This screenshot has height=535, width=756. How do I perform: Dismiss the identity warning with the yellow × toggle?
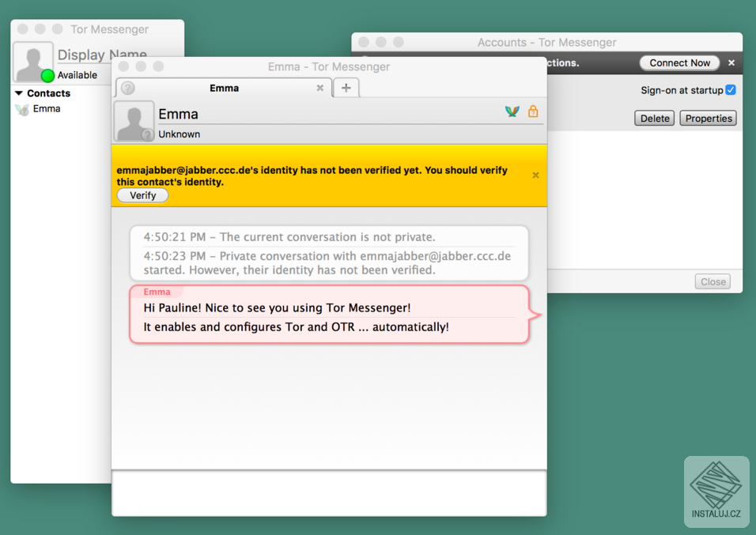coord(535,175)
